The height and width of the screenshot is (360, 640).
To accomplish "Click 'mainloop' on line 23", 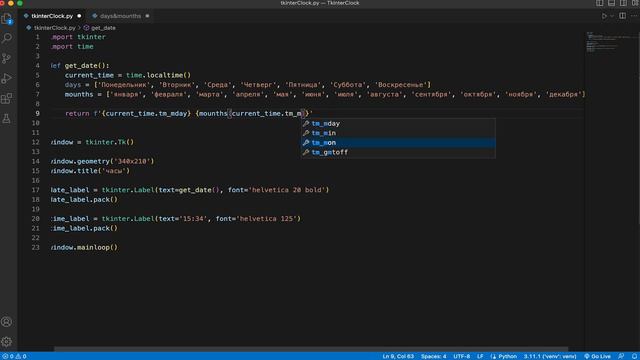I will coord(93,247).
